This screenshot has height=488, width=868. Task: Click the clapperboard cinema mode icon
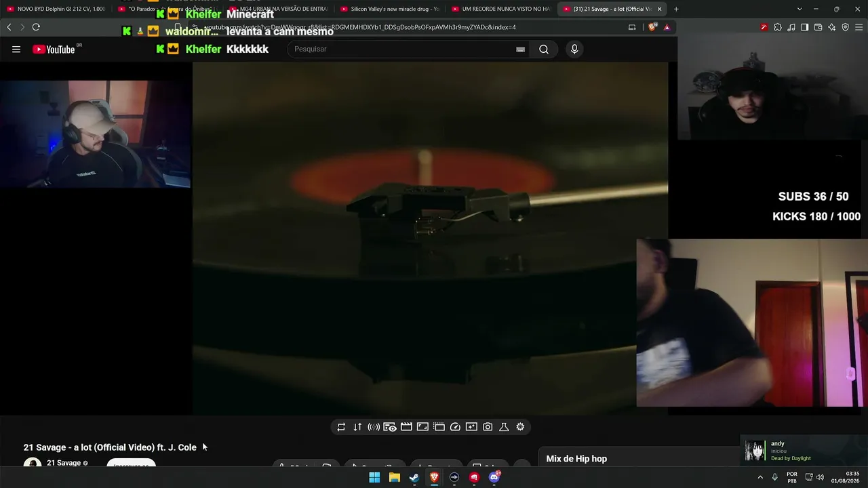coord(406,427)
